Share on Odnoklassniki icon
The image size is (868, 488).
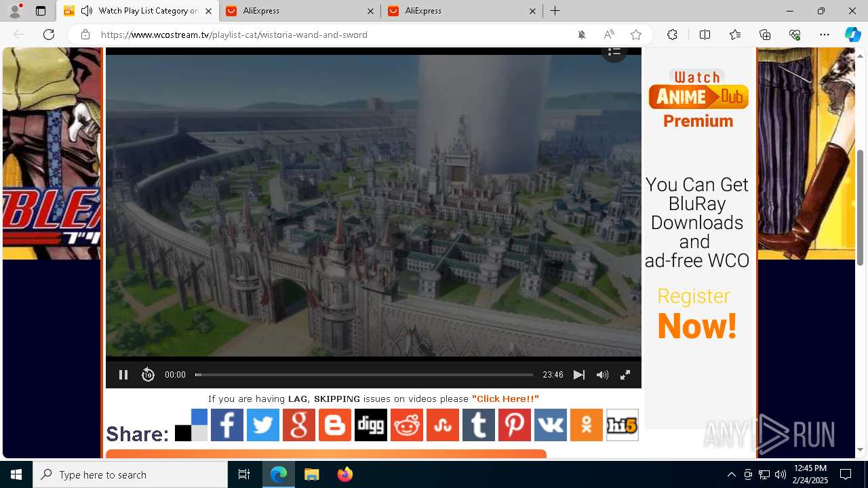click(x=587, y=426)
